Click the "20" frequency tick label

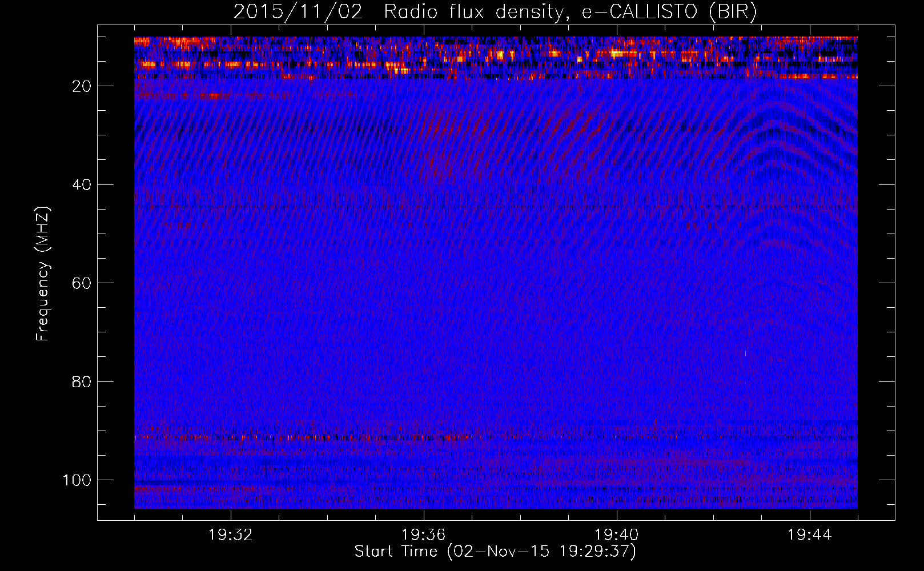82,86
